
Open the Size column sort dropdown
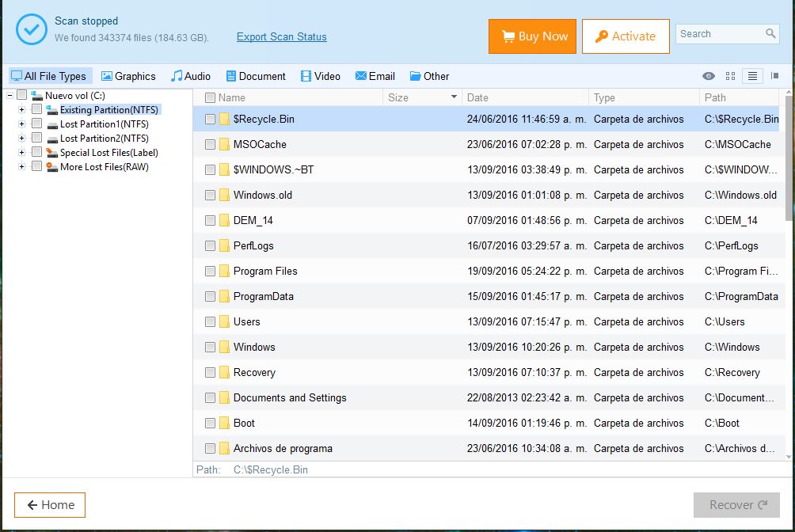click(452, 97)
